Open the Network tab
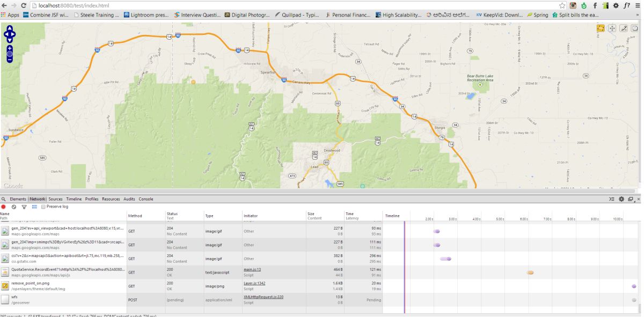 [x=38, y=199]
